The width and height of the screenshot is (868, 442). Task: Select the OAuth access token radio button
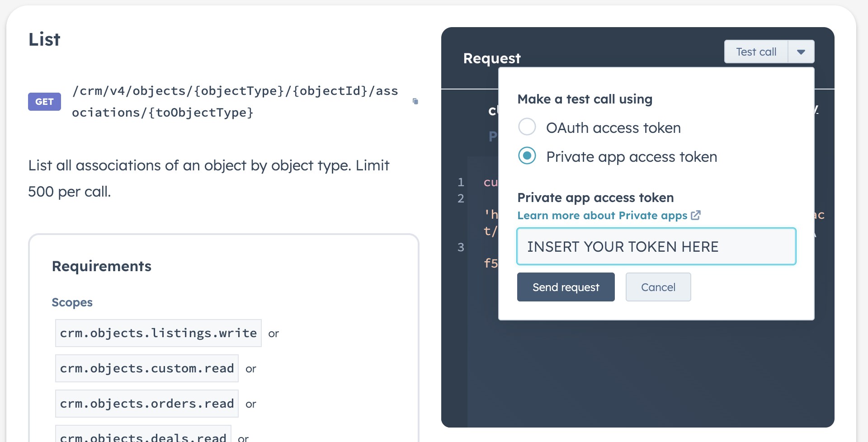pyautogui.click(x=527, y=127)
